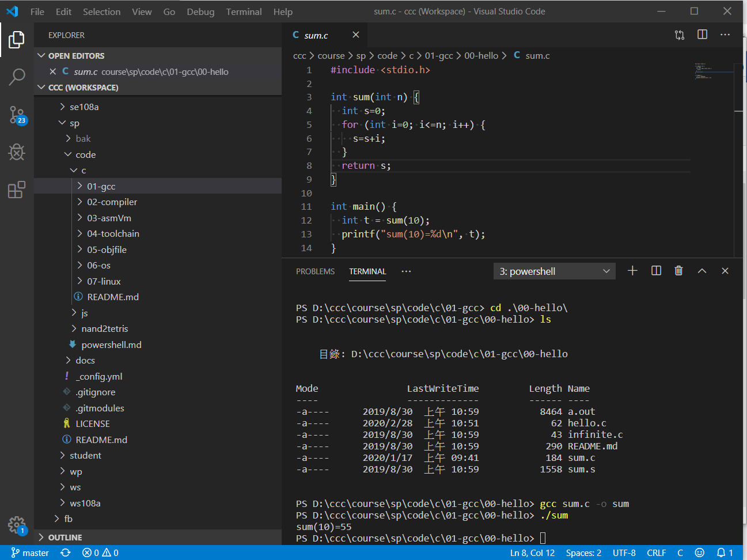The image size is (747, 560).
Task: Open Source Control view with 23 changes
Action: (17, 115)
